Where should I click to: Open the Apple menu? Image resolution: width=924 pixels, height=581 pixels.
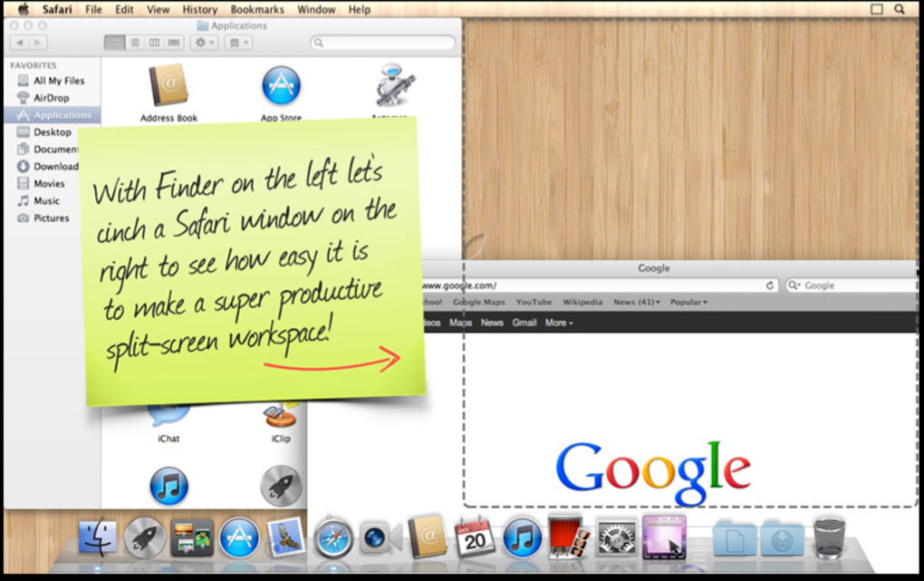tap(24, 9)
